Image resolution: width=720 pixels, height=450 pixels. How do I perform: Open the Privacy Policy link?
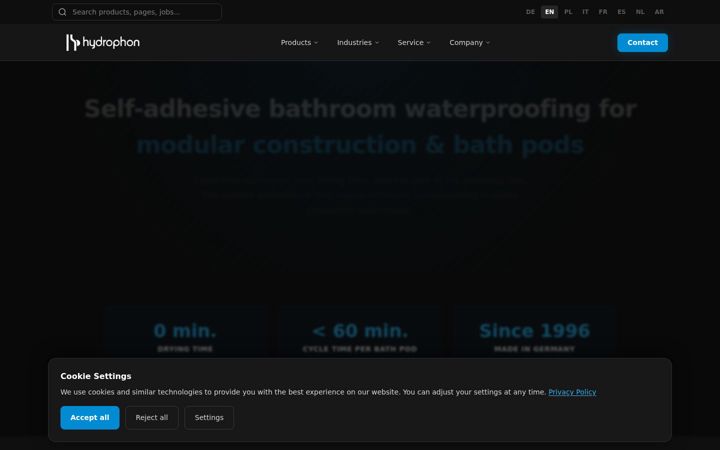572,392
